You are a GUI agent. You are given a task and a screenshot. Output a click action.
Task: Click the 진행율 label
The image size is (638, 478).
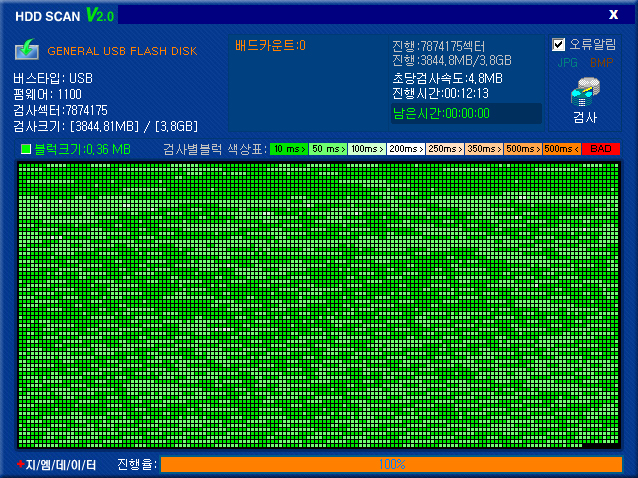137,464
